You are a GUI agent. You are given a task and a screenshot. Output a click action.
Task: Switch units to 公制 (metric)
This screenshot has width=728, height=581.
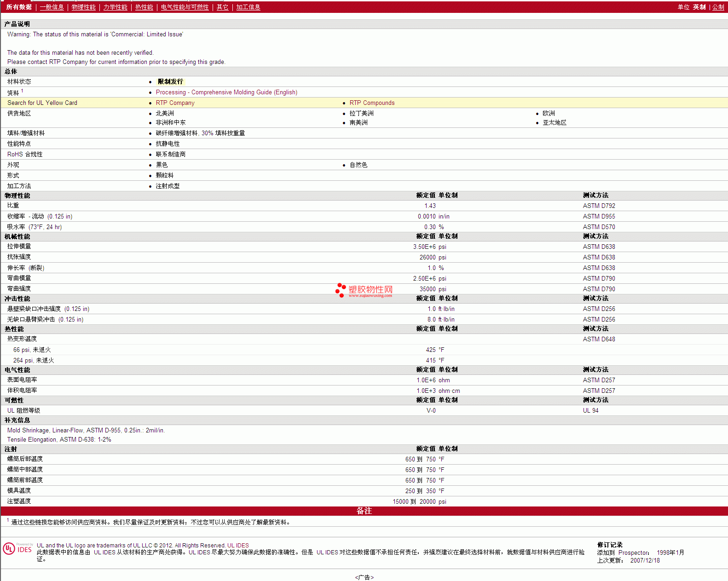(718, 7)
